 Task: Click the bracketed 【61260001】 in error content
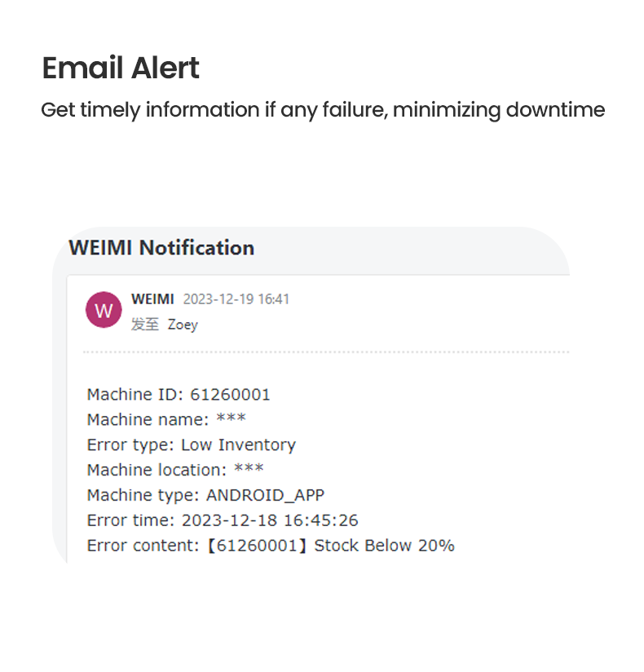[x=254, y=546]
